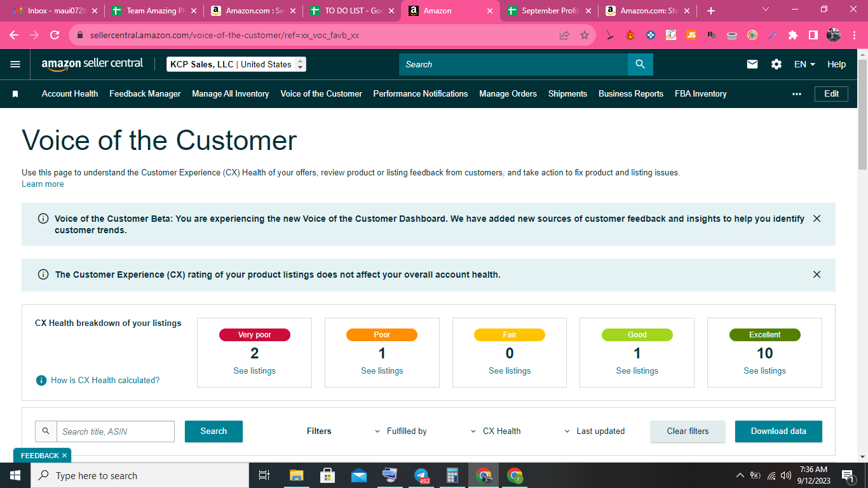Expand the Last updated filter

click(x=595, y=431)
